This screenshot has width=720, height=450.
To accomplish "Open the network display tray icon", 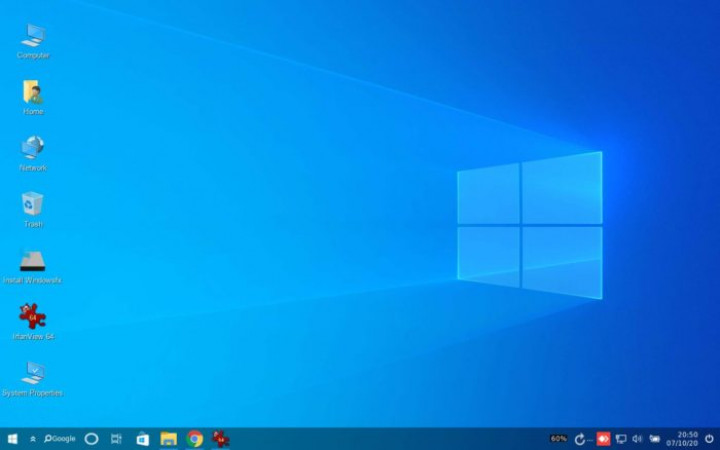I will [621, 439].
